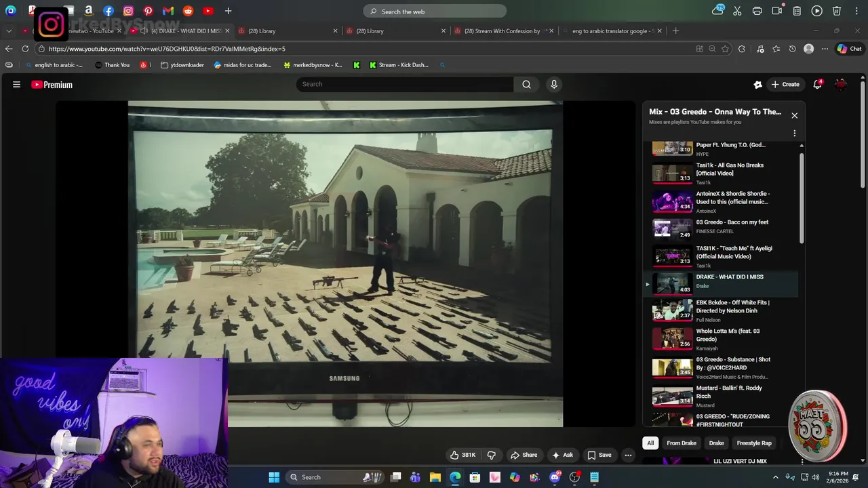
Task: Save video with Save button
Action: 599,455
